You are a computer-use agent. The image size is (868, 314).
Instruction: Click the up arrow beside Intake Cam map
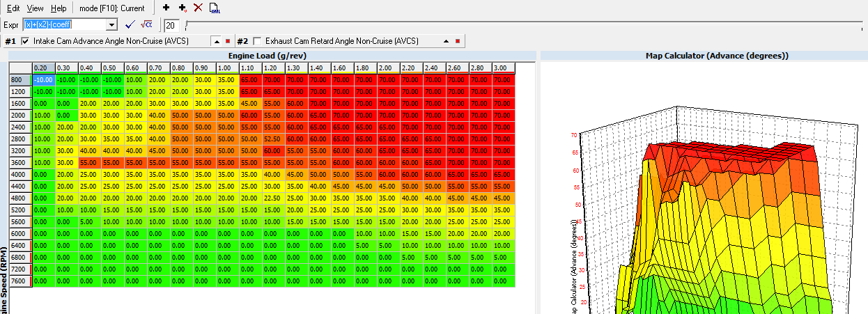[x=216, y=42]
